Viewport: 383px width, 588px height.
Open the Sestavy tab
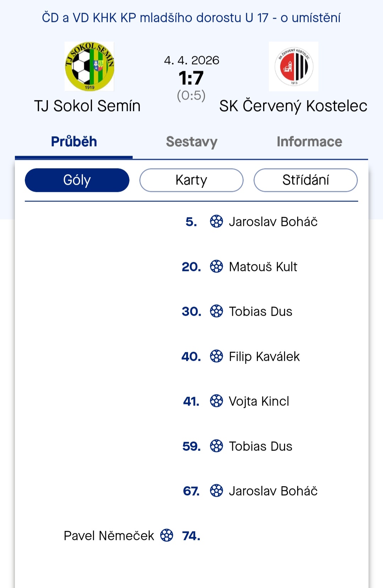tap(191, 142)
